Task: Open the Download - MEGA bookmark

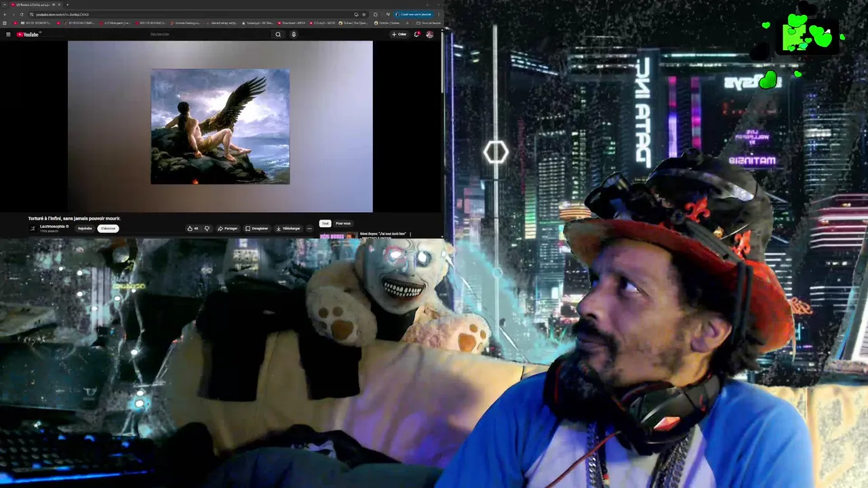Action: click(292, 23)
